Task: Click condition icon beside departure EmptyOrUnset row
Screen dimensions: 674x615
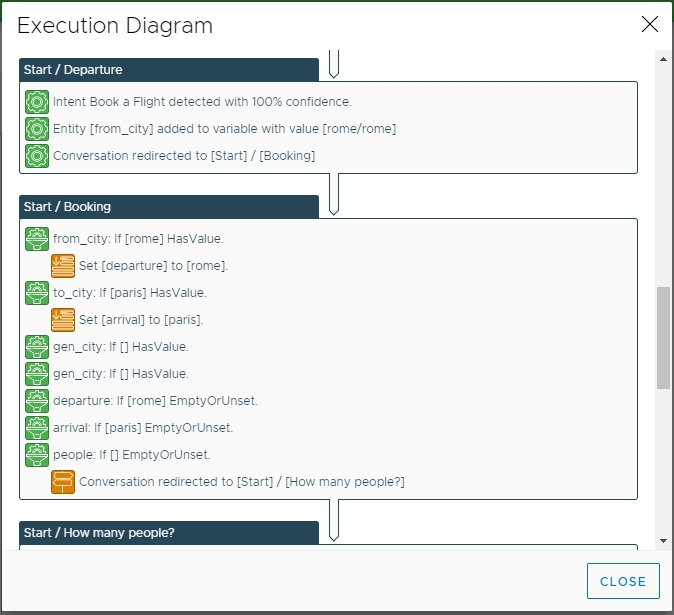Action: [x=37, y=401]
